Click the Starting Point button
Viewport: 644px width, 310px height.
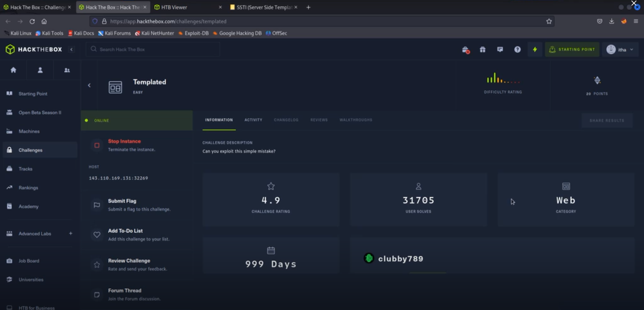572,49
